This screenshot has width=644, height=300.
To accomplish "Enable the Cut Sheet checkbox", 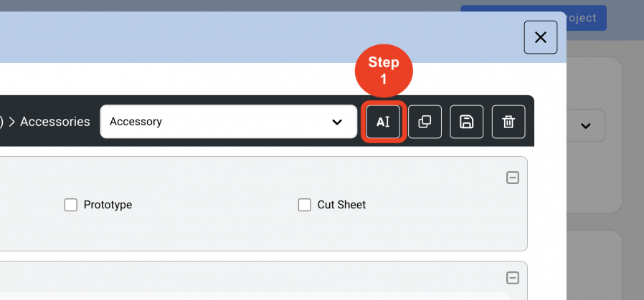I will click(x=304, y=205).
